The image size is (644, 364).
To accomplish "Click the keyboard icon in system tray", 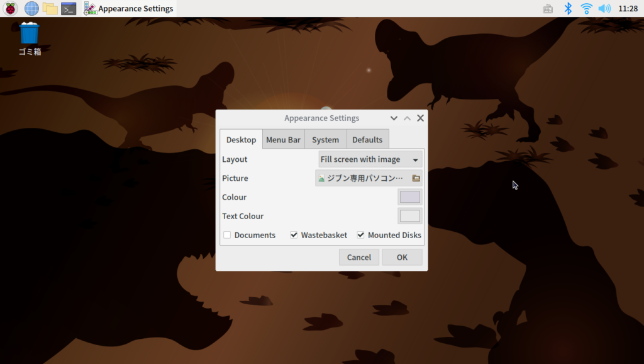I will point(548,9).
